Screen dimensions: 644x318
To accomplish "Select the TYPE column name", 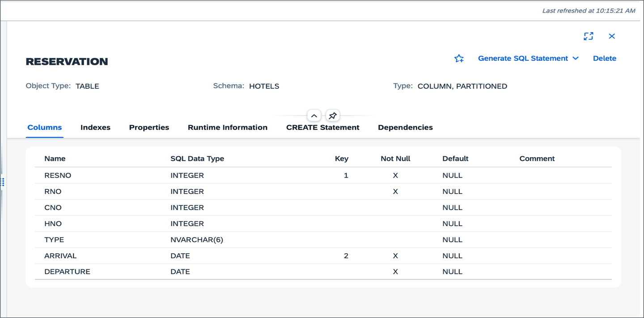I will 54,240.
